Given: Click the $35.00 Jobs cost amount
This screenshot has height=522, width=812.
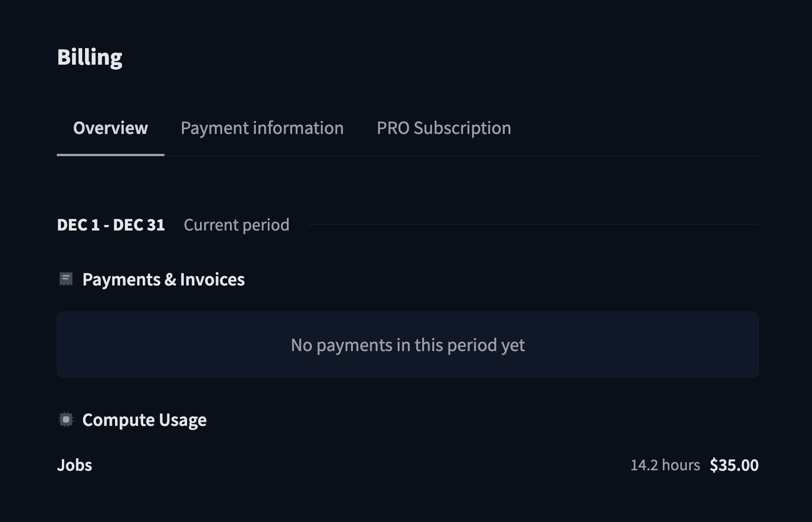Looking at the screenshot, I should tap(734, 465).
